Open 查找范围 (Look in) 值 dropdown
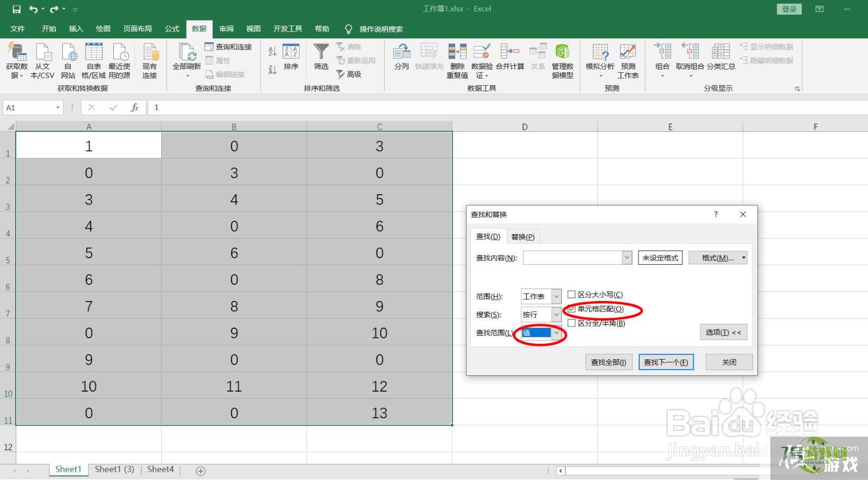The height and width of the screenshot is (480, 868). pos(556,332)
